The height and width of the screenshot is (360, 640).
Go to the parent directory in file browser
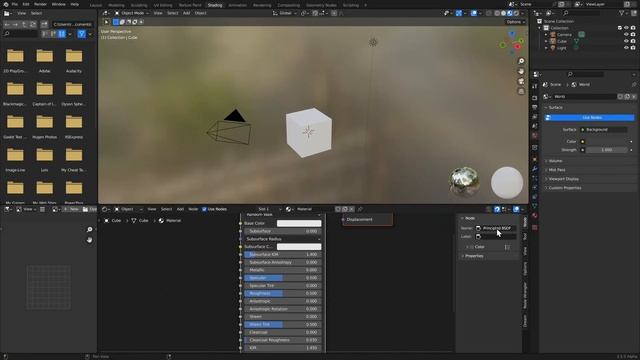[24, 24]
